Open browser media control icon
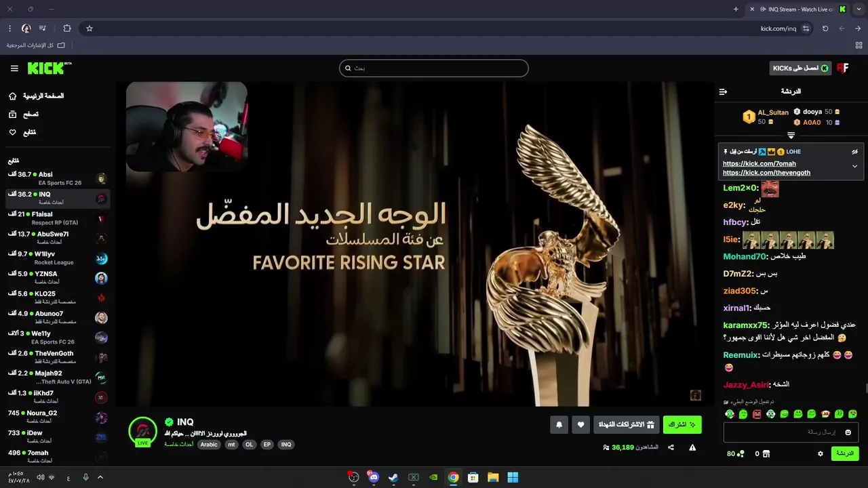The width and height of the screenshot is (868, 488). tap(43, 28)
